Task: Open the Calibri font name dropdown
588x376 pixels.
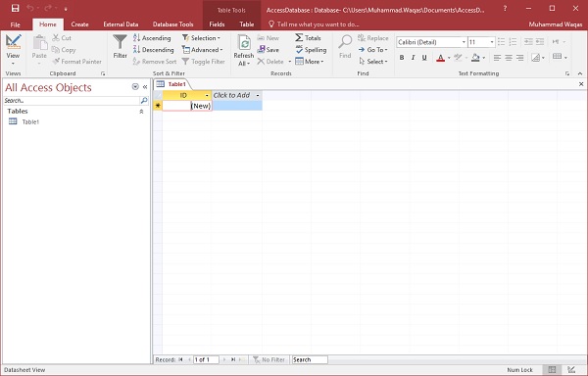Action: [x=464, y=42]
